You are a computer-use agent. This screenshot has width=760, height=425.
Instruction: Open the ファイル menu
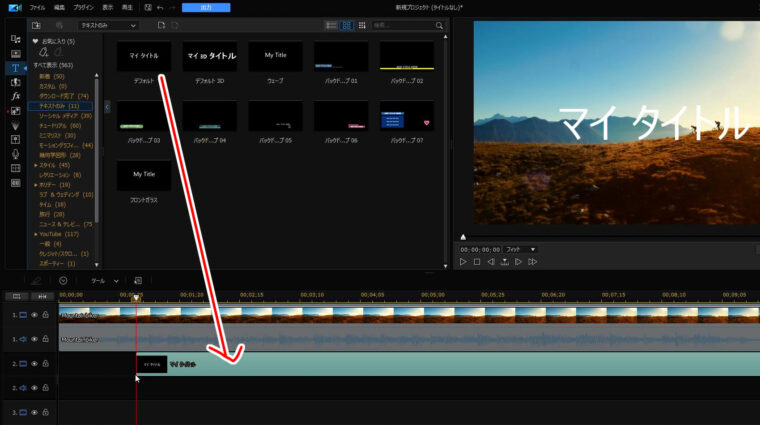37,7
